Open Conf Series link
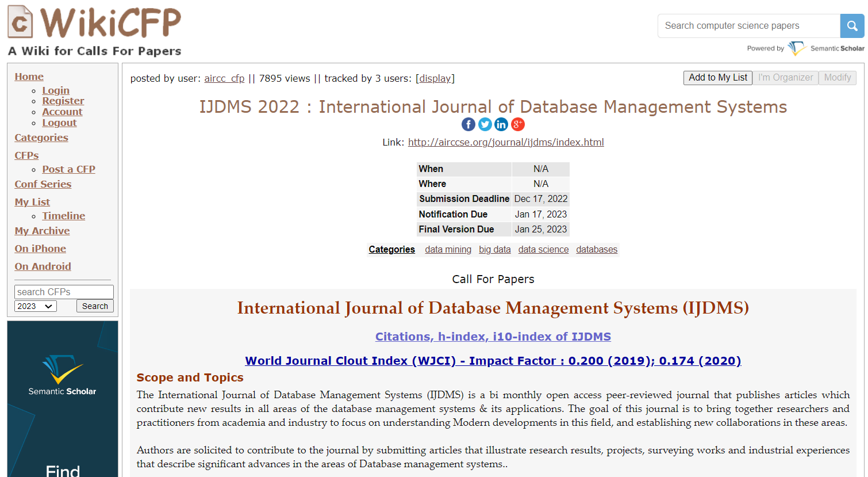 click(43, 184)
